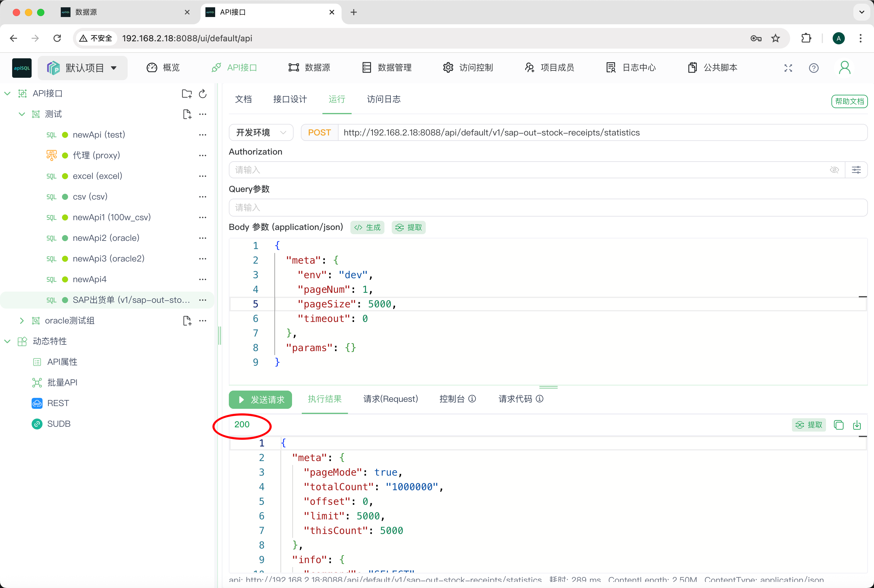Viewport: 874px width, 588px height.
Task: Open the help question mark icon
Action: click(814, 68)
